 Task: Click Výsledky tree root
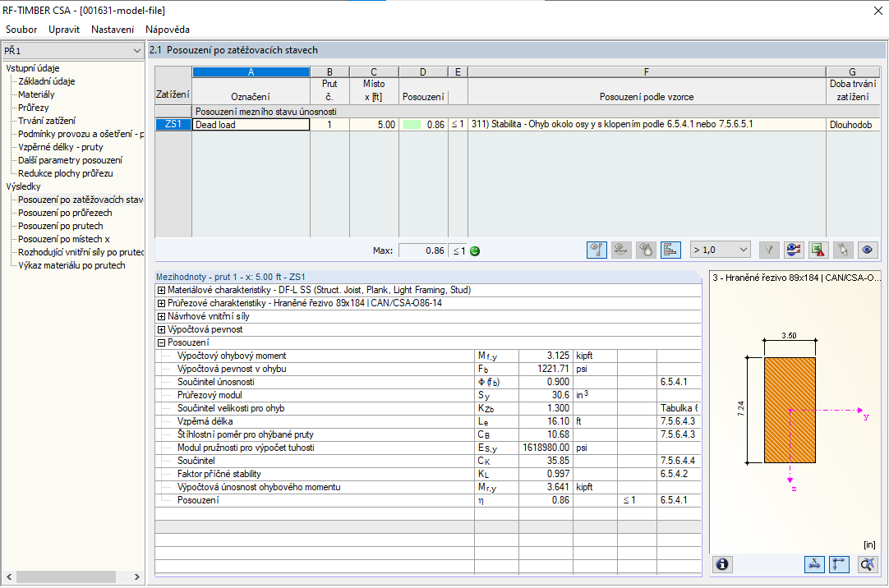coord(23,186)
